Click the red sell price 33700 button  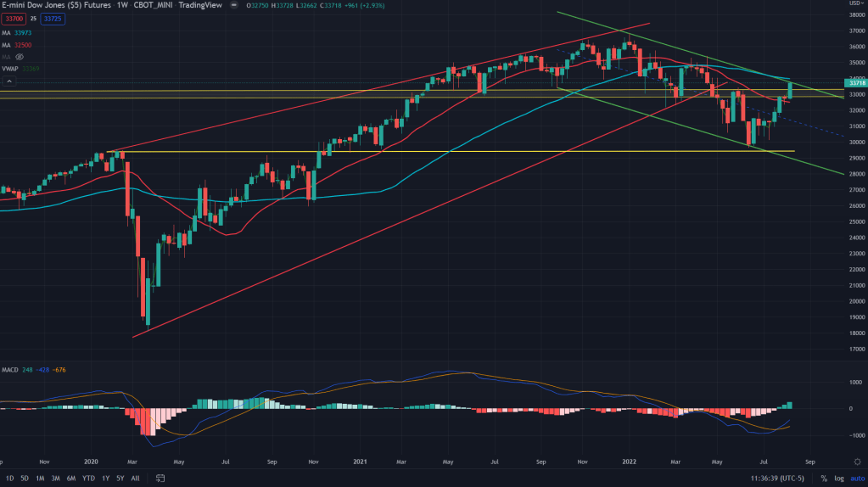[x=12, y=18]
